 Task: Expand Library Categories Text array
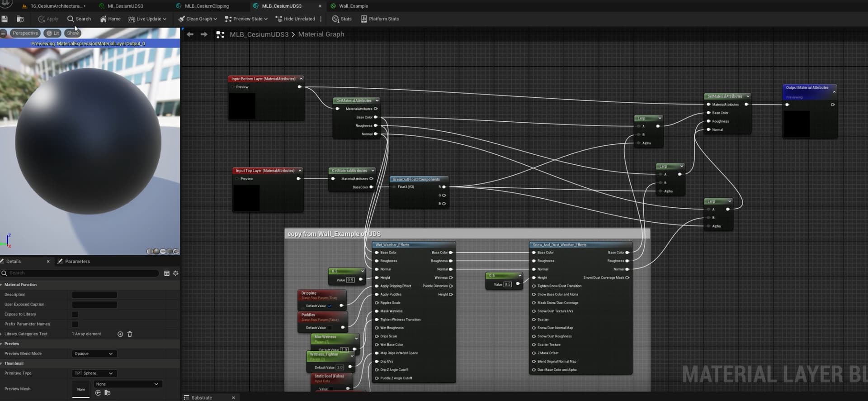(x=2, y=334)
